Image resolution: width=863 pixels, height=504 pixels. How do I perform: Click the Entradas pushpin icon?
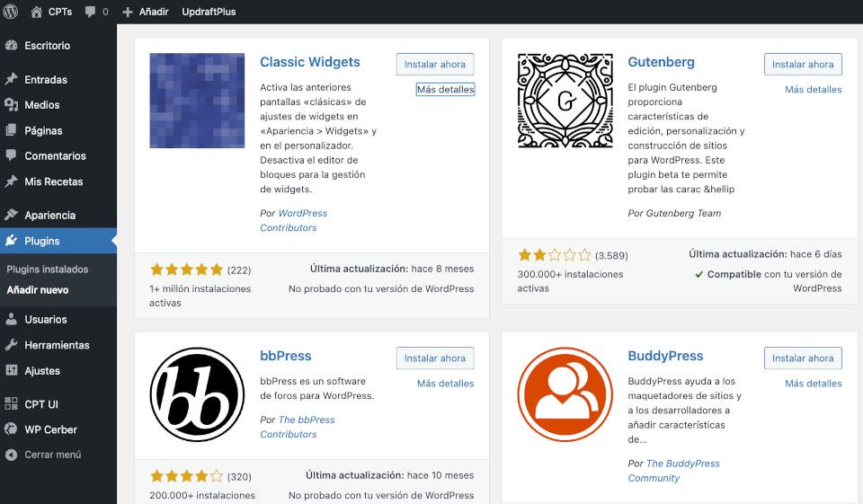[x=11, y=79]
